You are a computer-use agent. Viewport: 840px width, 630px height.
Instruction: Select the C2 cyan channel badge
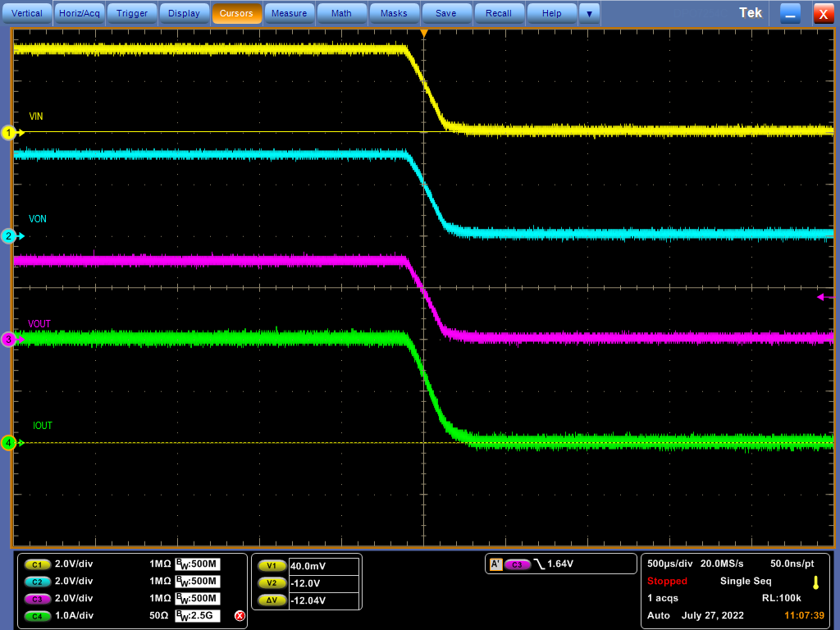pos(36,582)
